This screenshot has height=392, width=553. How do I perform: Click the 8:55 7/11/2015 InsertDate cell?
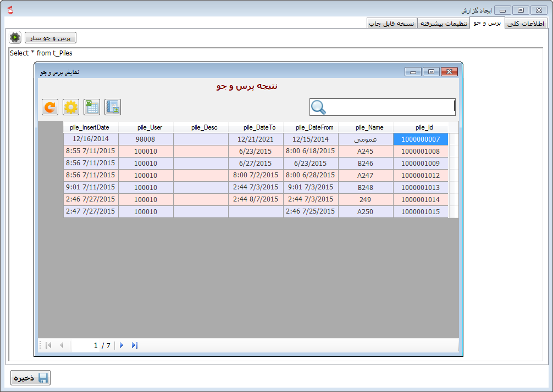pos(91,151)
